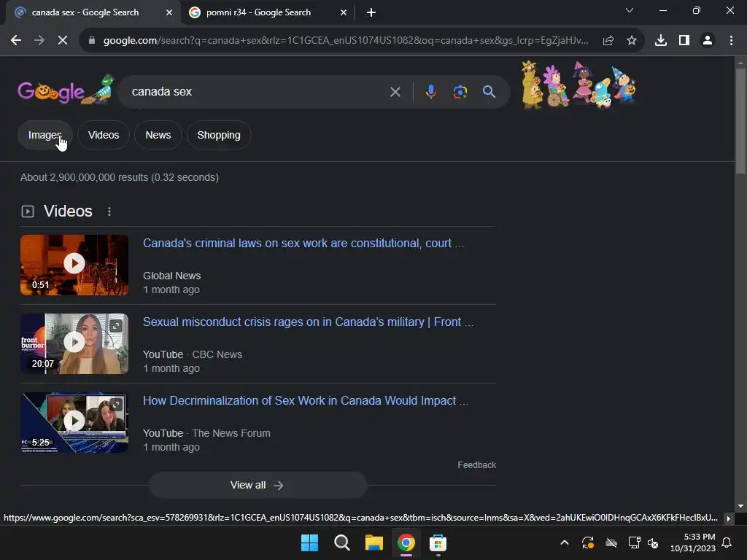Click the address bar URL
Viewport: 747px width, 560px height.
click(346, 41)
